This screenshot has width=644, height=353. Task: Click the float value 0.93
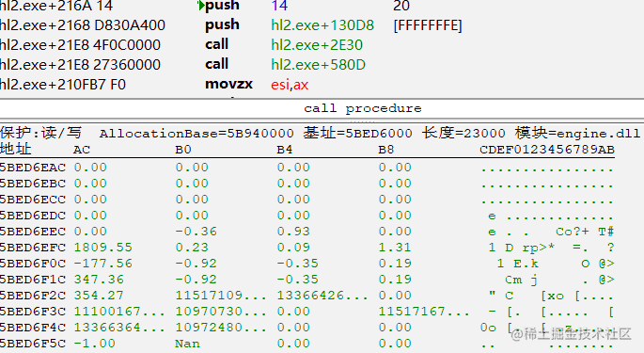(x=293, y=232)
